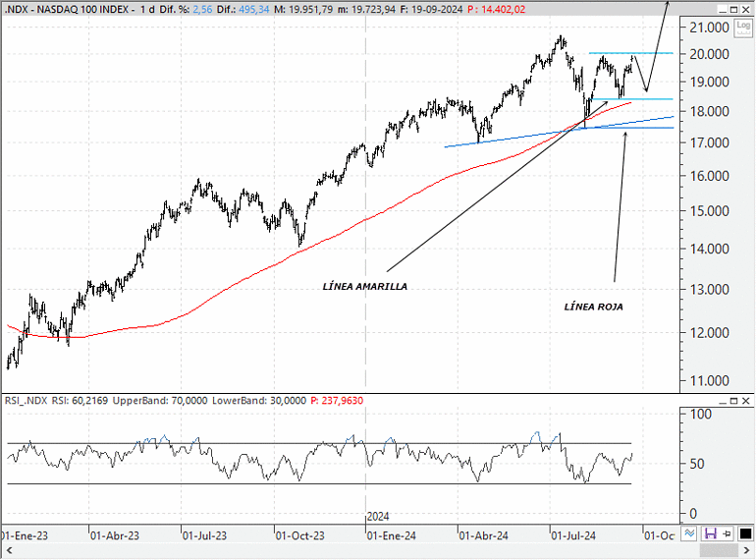Click the 'Dif.: 495,34' header value
This screenshot has height=560, width=756.
[x=243, y=9]
